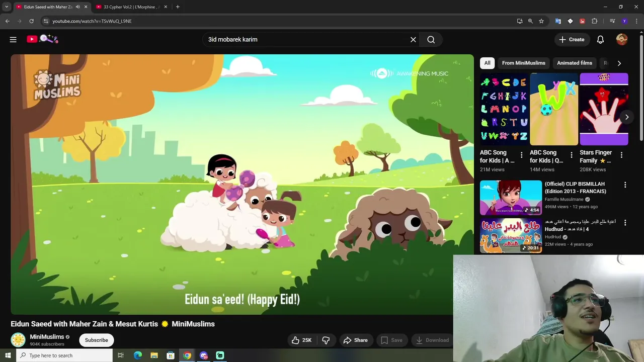Like the video with 25K likes
The image size is (644, 362).
(x=301, y=340)
